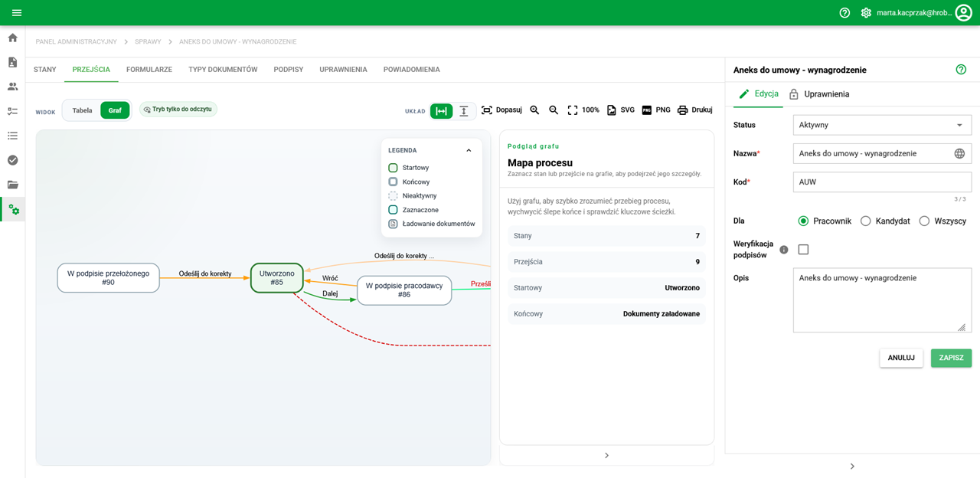Zoom in on the graph
Screen dimensions: 980x478
534,110
